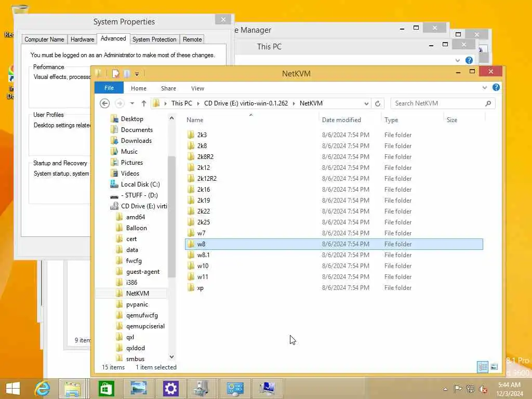Viewport: 532px width, 399px height.
Task: Select the 2k3 folder icon
Action: pyautogui.click(x=191, y=135)
